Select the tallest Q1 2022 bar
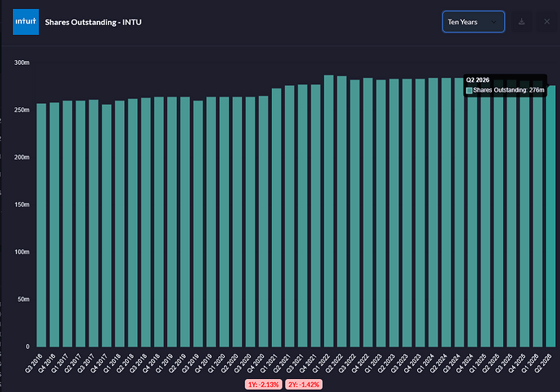Viewport: 560px width, 392px height. [329, 211]
